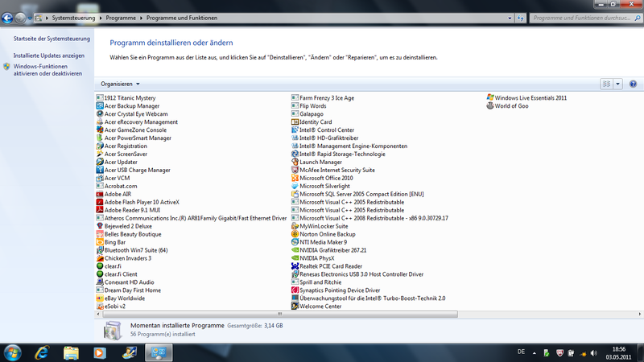Click the horizontal scrollbar thumb
The image size is (644, 362).
(279, 314)
